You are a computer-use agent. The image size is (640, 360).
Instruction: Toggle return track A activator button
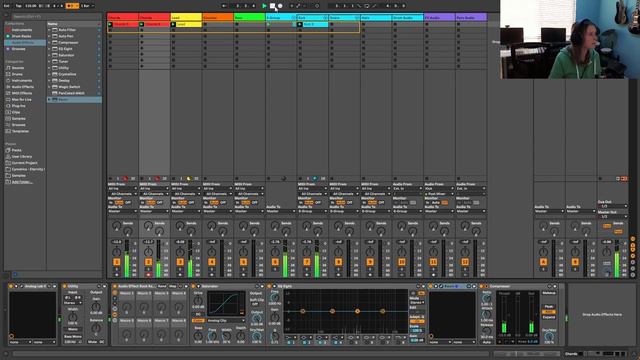(x=543, y=262)
